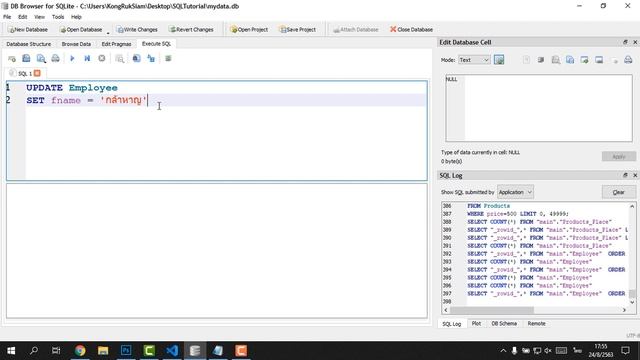The width and height of the screenshot is (640, 360).
Task: Close the SQL Log panel
Action: pos(635,175)
